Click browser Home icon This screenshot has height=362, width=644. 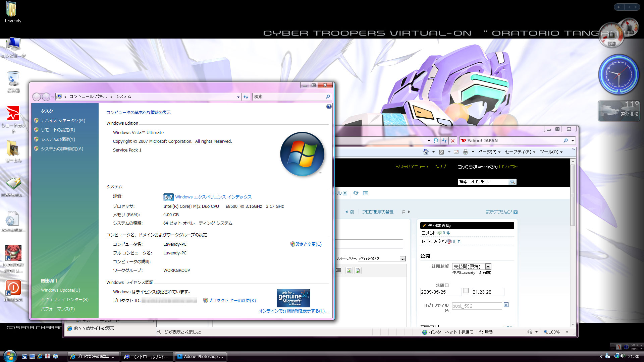[426, 152]
